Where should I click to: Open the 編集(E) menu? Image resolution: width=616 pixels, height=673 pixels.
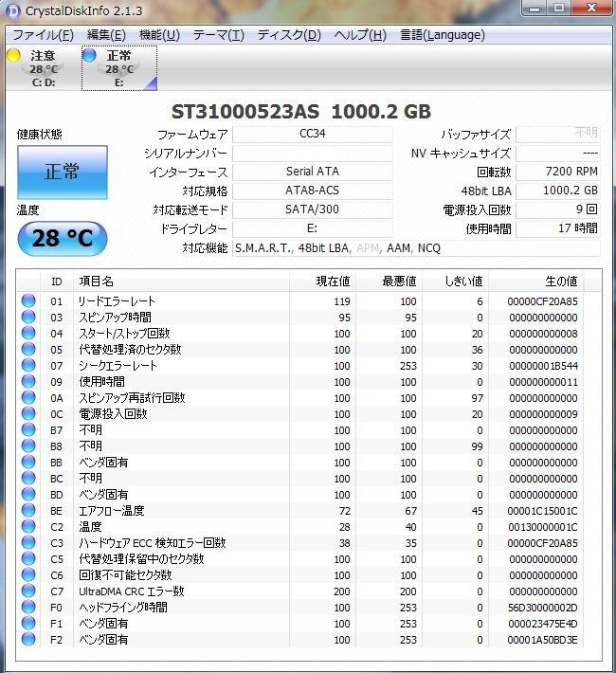106,35
